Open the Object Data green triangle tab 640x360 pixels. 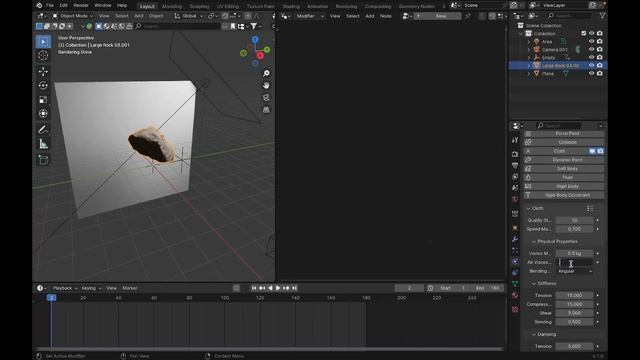pyautogui.click(x=515, y=284)
